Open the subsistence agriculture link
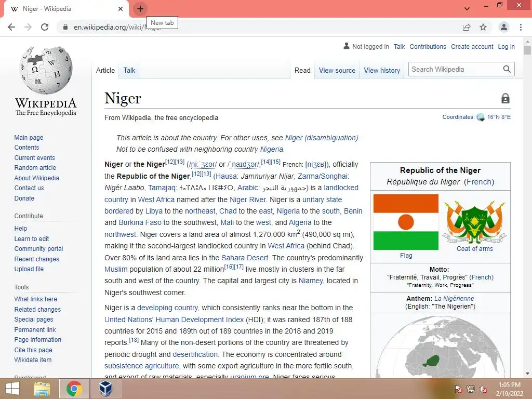Viewport: 532px width, 399px height. coord(141,366)
